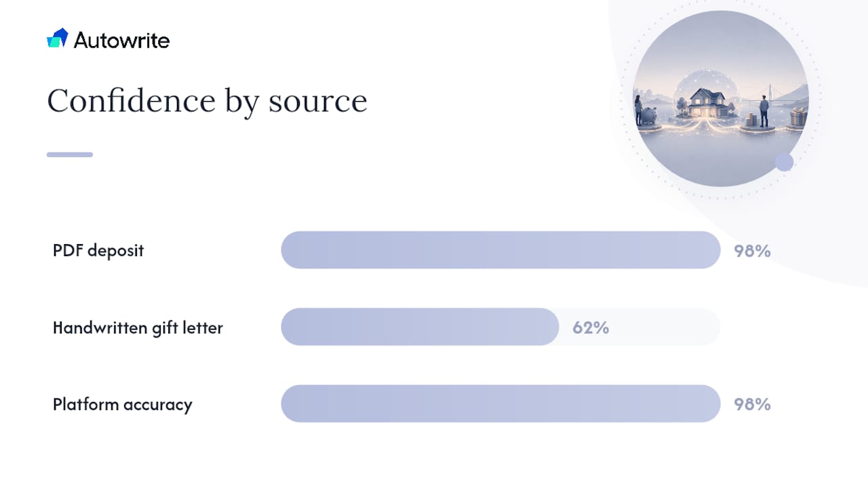Click the Autowrite brand name text
This screenshot has width=868, height=488.
[x=122, y=41]
